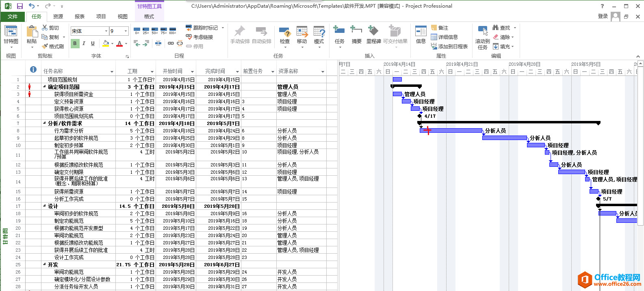Open the font color swatch button

coord(119,43)
